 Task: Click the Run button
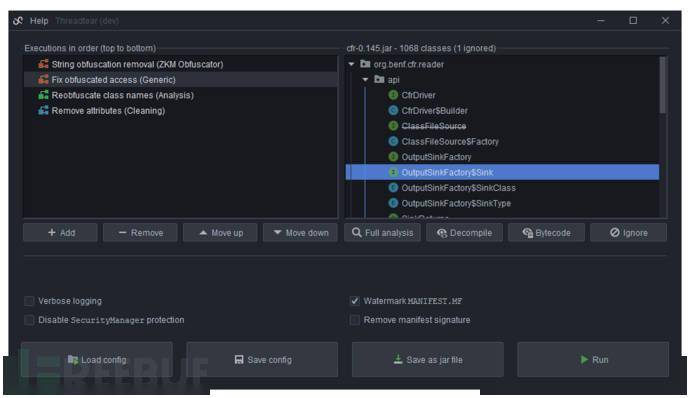click(x=593, y=360)
